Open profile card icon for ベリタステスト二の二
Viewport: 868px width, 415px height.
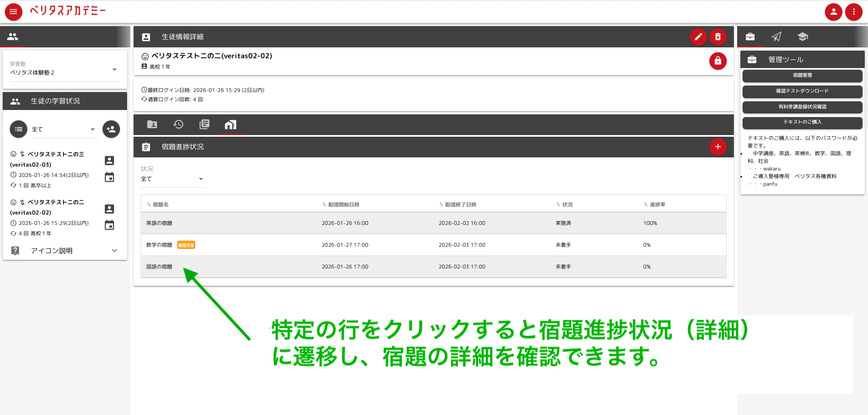tap(110, 209)
